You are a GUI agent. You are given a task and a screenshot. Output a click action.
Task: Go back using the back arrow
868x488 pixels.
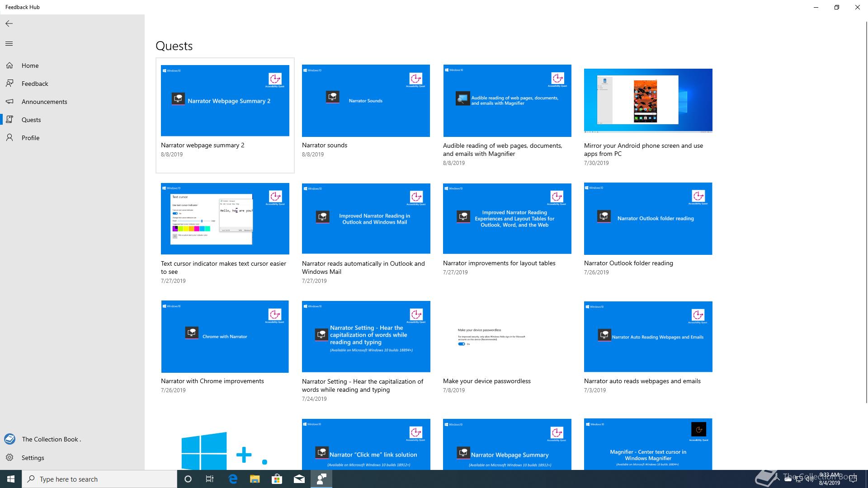[9, 23]
